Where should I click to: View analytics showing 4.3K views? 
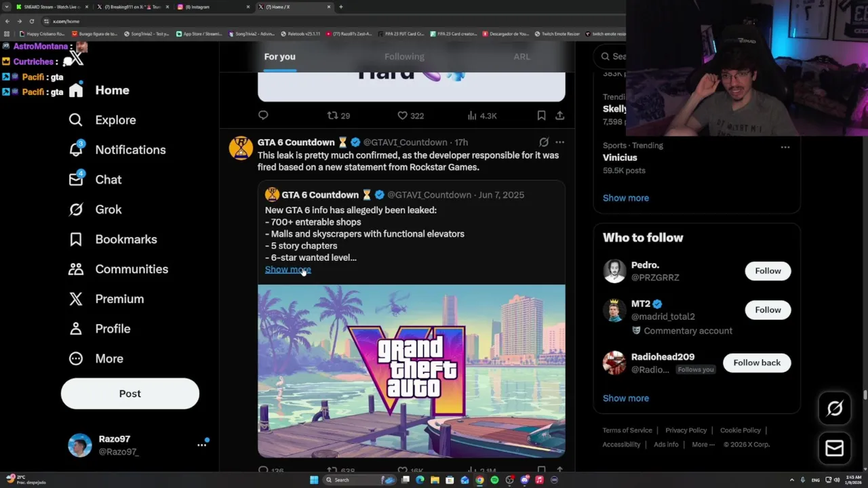[483, 115]
